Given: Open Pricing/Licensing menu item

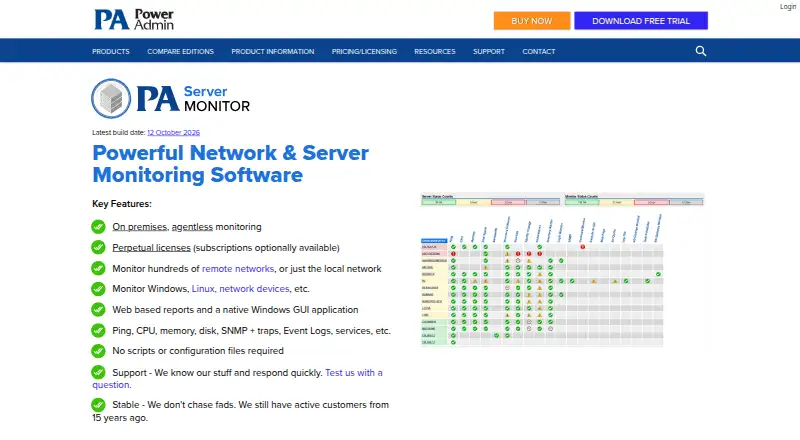Looking at the screenshot, I should [364, 52].
